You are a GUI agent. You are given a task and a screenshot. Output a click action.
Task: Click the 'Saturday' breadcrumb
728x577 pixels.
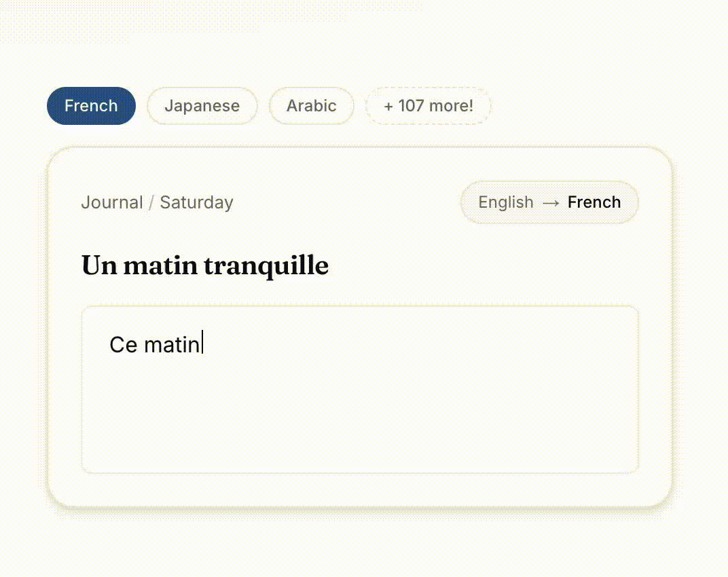coord(196,203)
